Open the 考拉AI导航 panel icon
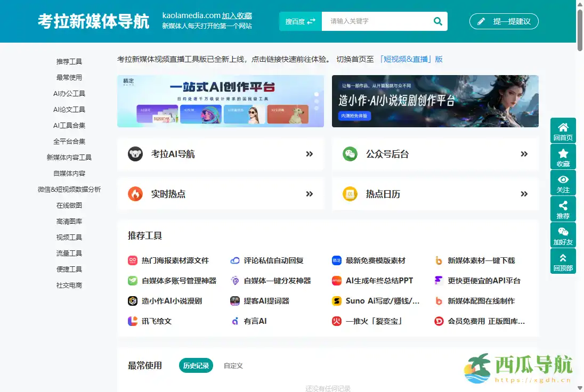 click(135, 153)
